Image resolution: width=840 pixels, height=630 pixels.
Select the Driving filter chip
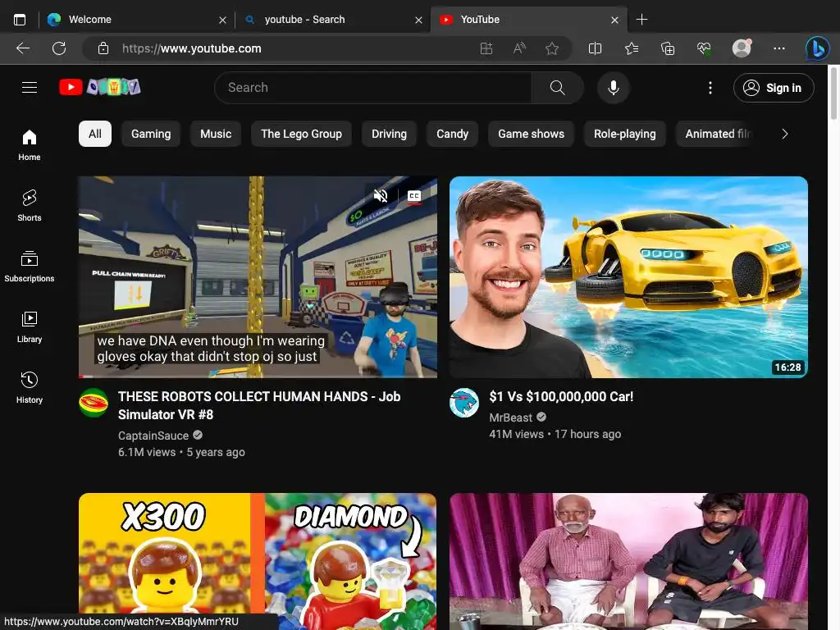[390, 134]
